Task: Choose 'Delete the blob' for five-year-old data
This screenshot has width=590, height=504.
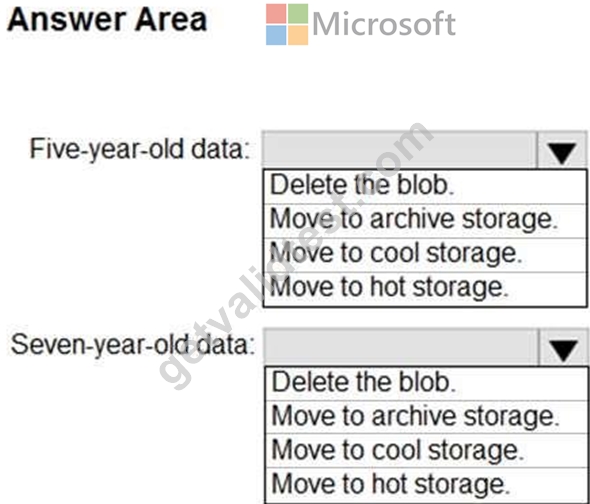Action: [x=425, y=187]
